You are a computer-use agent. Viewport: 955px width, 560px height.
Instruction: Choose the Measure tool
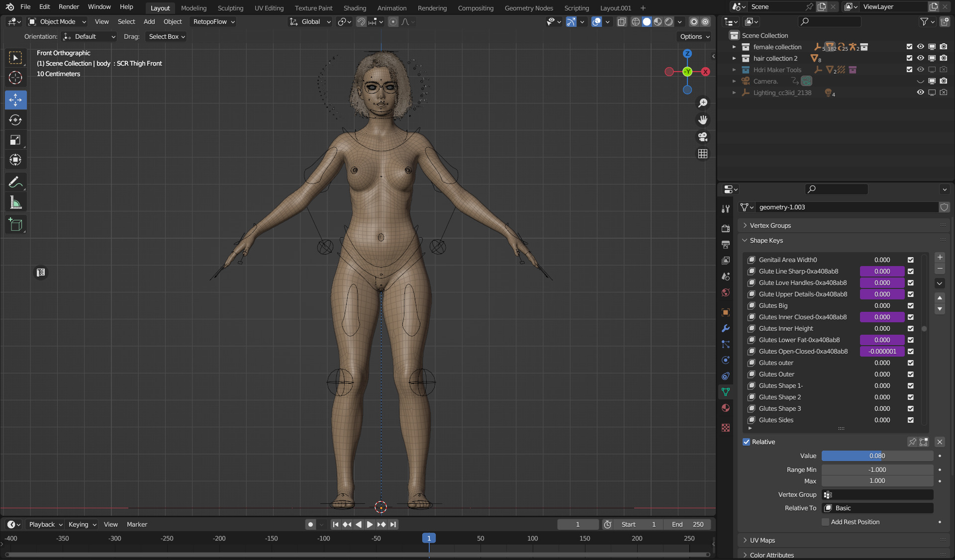(x=15, y=202)
